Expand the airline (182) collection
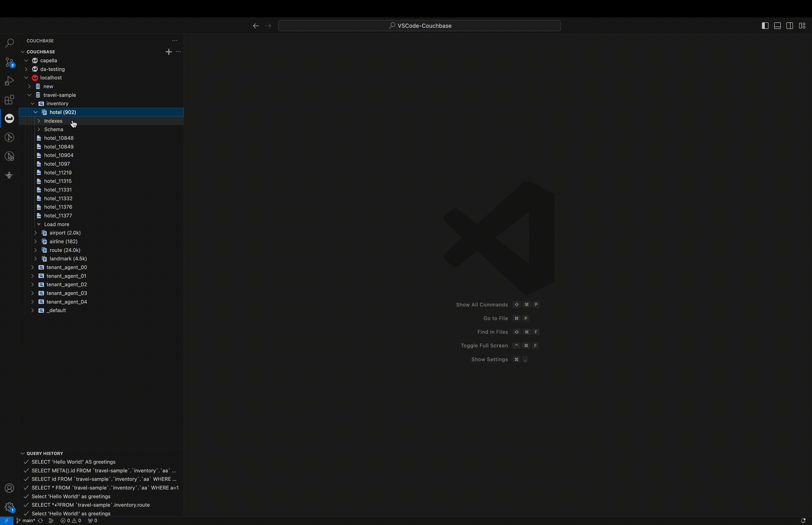Viewport: 812px width, 525px height. pyautogui.click(x=35, y=241)
